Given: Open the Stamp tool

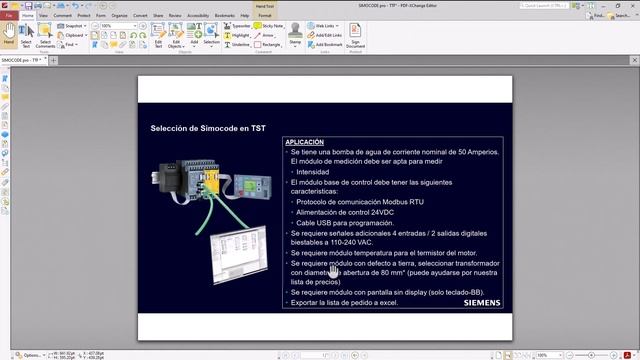Looking at the screenshot, I should [295, 34].
